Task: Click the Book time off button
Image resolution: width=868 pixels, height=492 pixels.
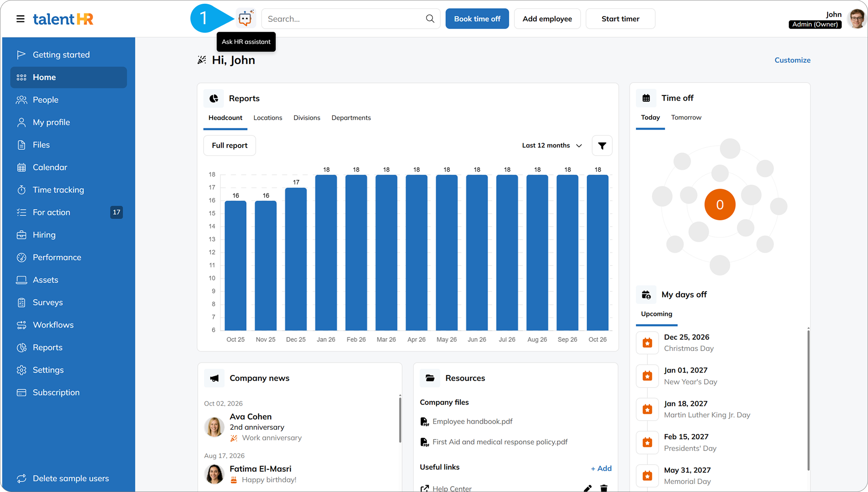Action: coord(477,18)
